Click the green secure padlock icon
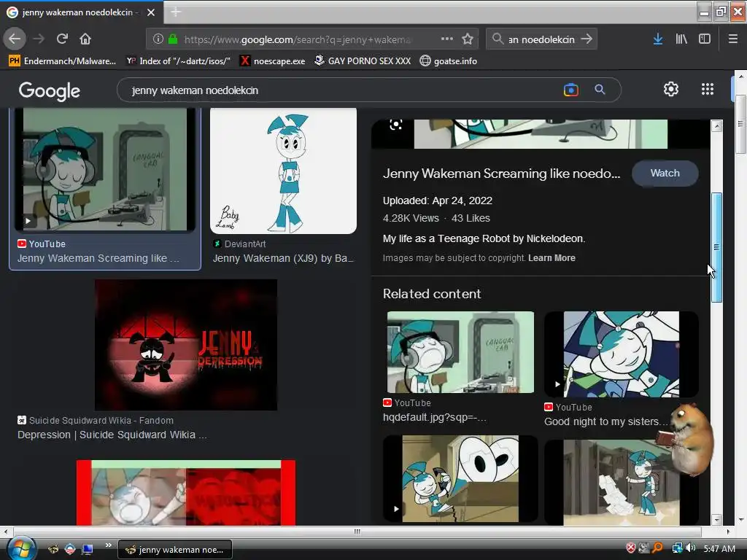This screenshot has width=747, height=560. pos(173,39)
